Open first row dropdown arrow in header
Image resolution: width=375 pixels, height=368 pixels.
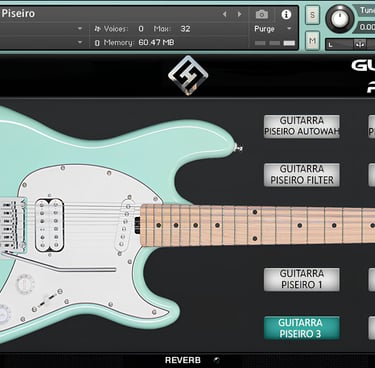point(80,29)
